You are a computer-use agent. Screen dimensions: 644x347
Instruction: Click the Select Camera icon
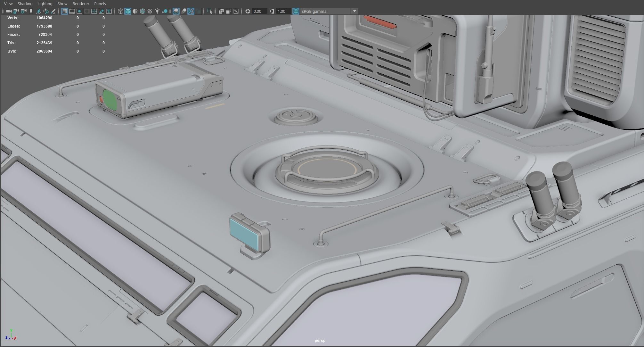click(9, 11)
